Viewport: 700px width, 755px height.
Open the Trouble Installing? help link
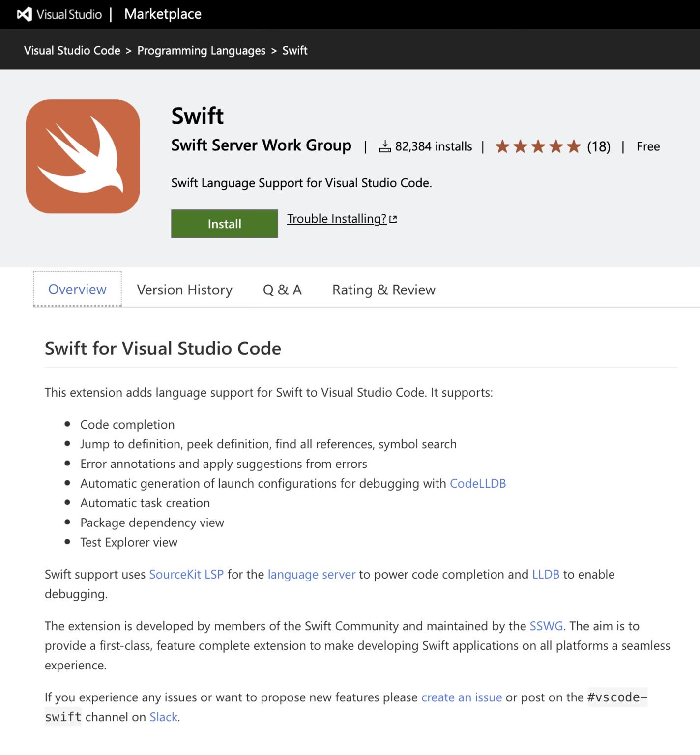337,219
